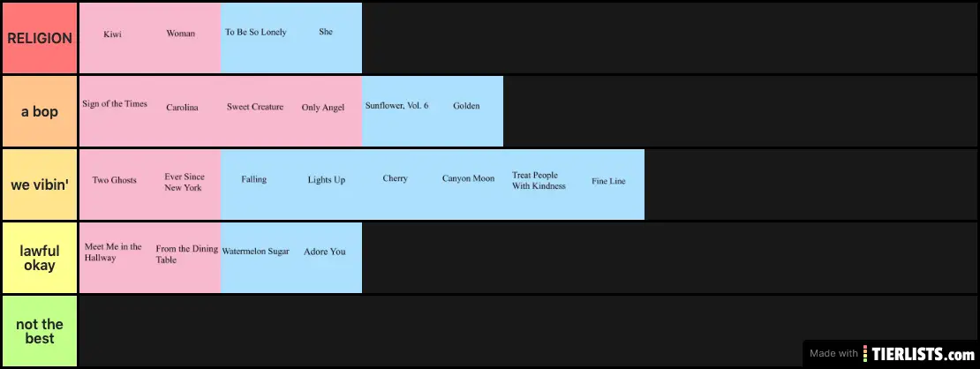Select the Adore You tile
This screenshot has height=369, width=980.
click(327, 258)
